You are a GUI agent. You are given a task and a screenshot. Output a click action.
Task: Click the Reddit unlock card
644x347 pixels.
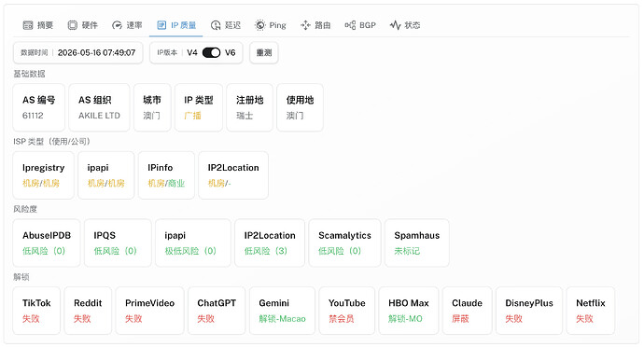(88, 311)
